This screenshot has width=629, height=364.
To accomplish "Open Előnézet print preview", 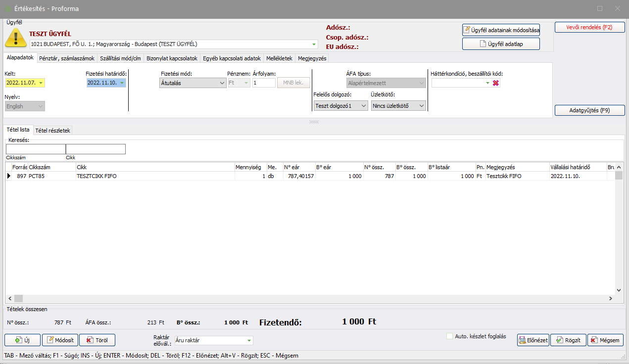I will (533, 340).
